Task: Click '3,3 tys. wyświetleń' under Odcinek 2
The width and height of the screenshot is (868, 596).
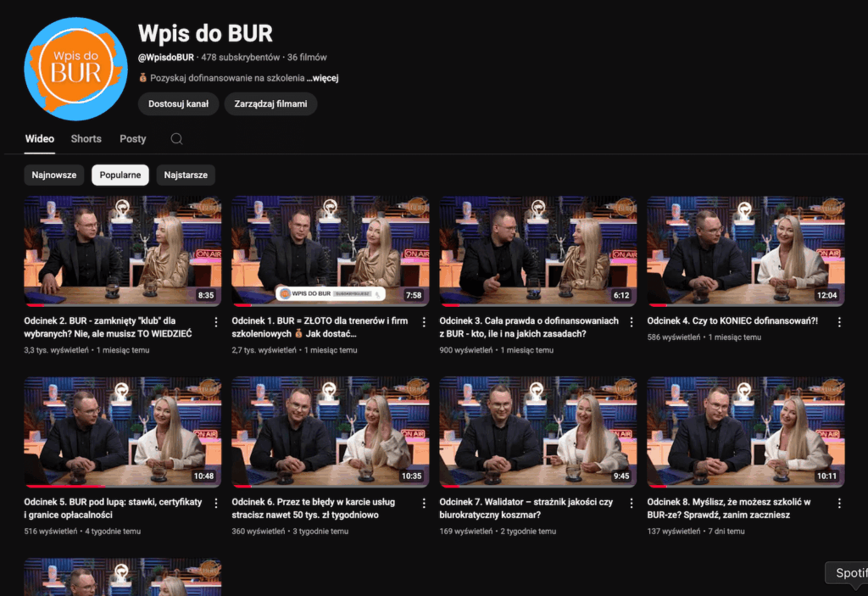Action: tap(56, 350)
